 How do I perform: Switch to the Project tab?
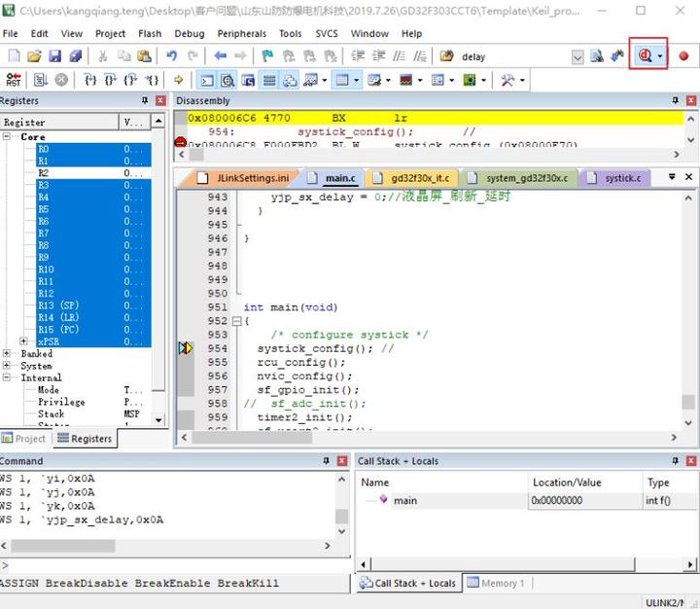click(23, 439)
